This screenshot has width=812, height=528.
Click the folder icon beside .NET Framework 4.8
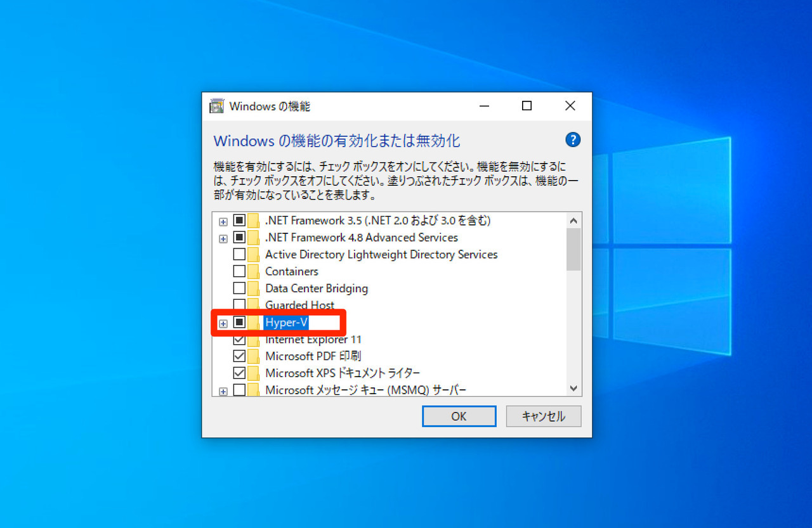click(x=254, y=238)
